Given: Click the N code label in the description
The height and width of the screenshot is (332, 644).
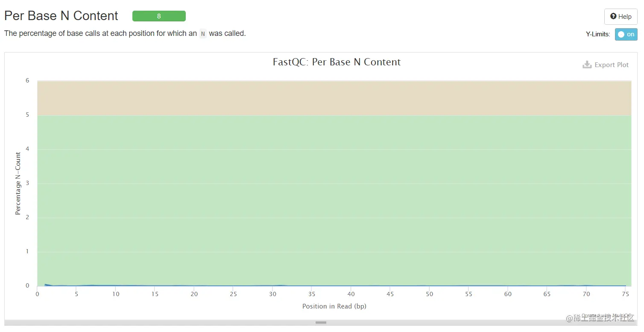Looking at the screenshot, I should click(x=203, y=34).
